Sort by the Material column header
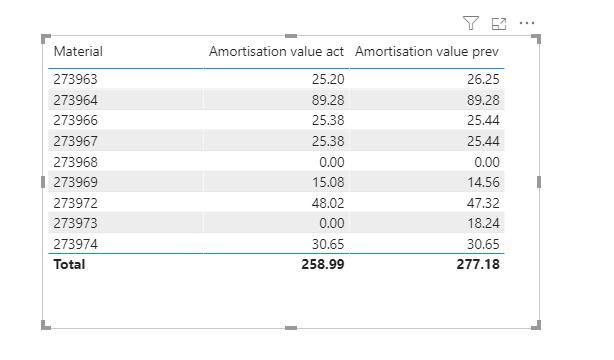This screenshot has height=360, width=614. click(x=78, y=52)
